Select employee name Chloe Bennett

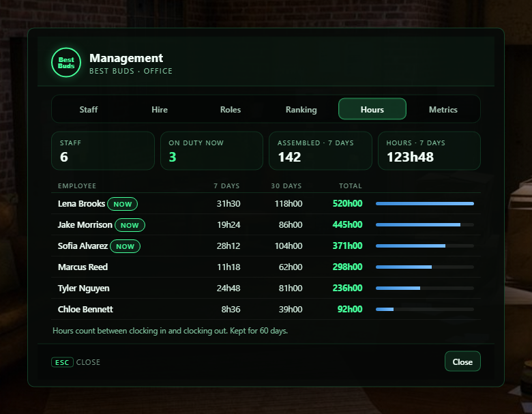point(85,309)
